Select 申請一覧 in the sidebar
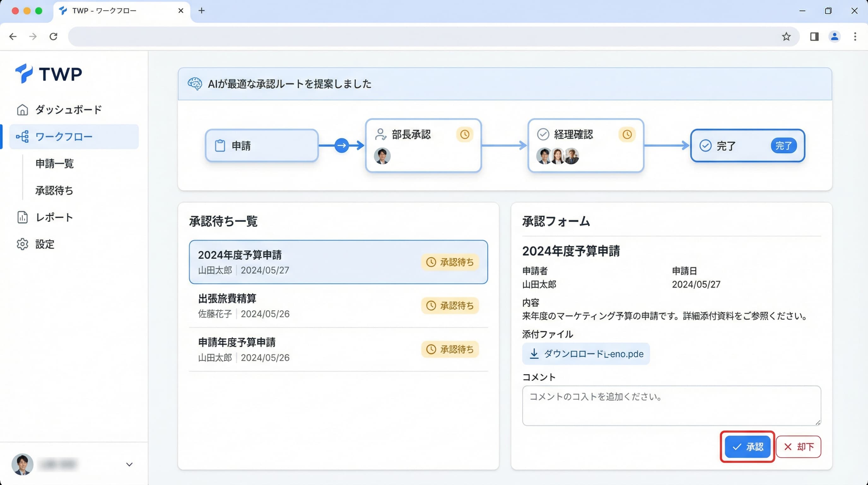 [x=55, y=164]
